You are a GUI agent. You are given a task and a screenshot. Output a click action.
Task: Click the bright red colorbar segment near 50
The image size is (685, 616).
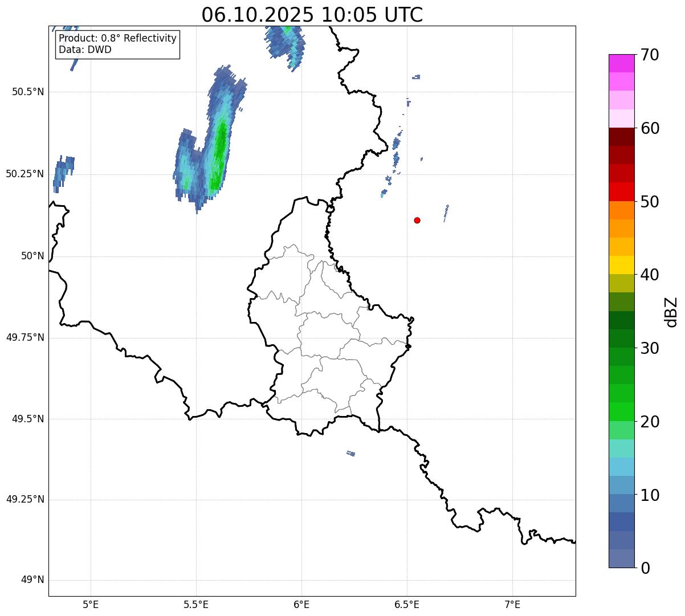point(621,191)
